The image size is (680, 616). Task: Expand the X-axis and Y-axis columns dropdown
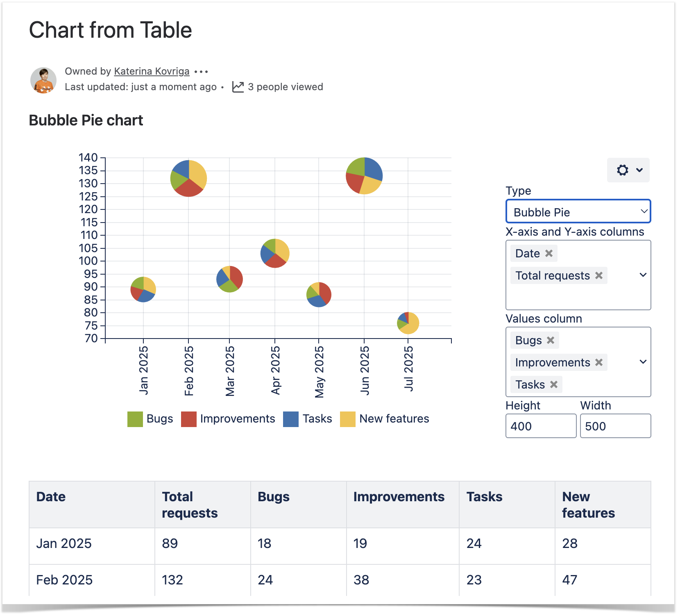click(x=643, y=275)
